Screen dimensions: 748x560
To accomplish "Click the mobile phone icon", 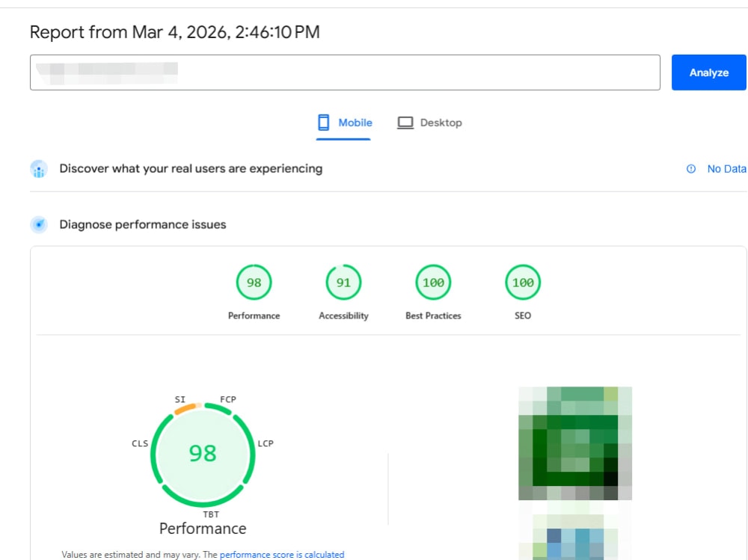I will click(323, 123).
